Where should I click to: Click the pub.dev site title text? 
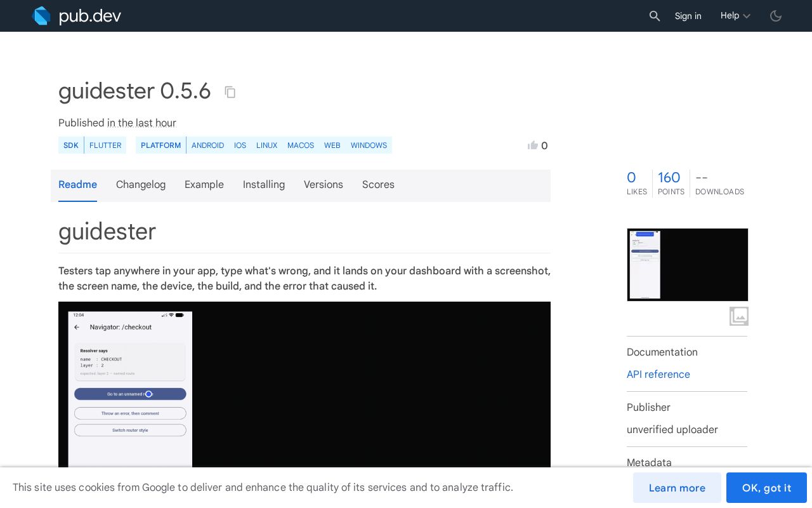(90, 17)
